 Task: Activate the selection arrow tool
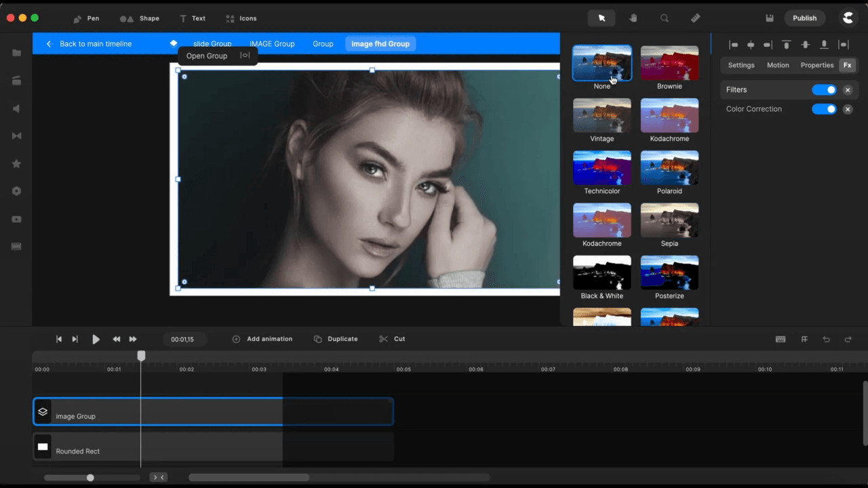coord(601,18)
